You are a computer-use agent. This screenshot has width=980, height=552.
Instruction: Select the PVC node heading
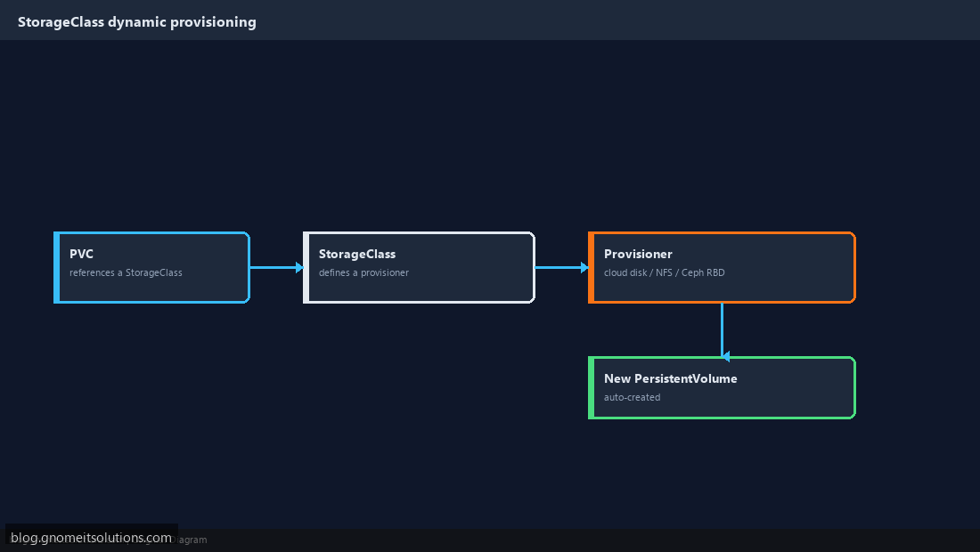(81, 254)
